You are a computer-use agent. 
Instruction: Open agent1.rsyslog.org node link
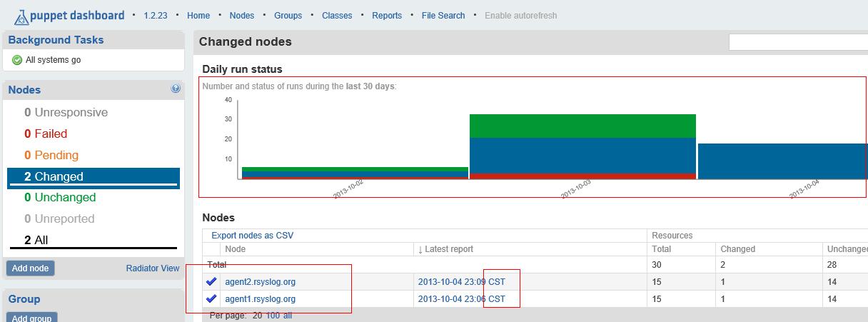click(260, 299)
